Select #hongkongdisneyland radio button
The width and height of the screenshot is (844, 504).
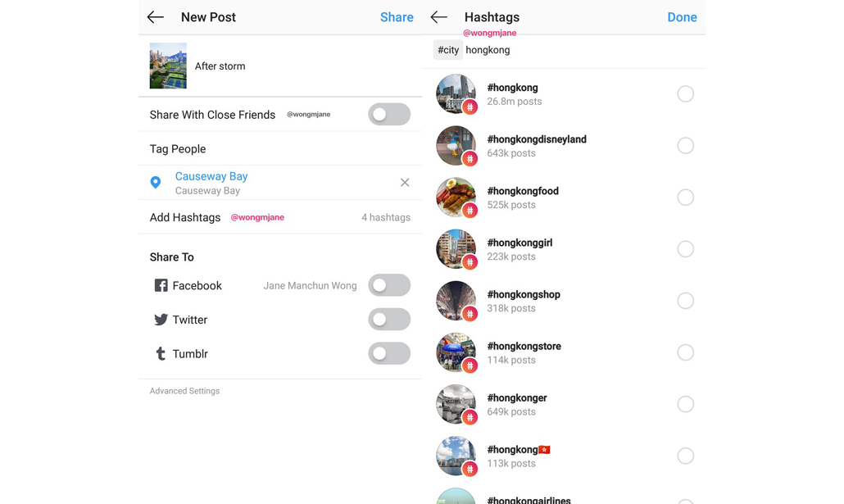(x=685, y=146)
